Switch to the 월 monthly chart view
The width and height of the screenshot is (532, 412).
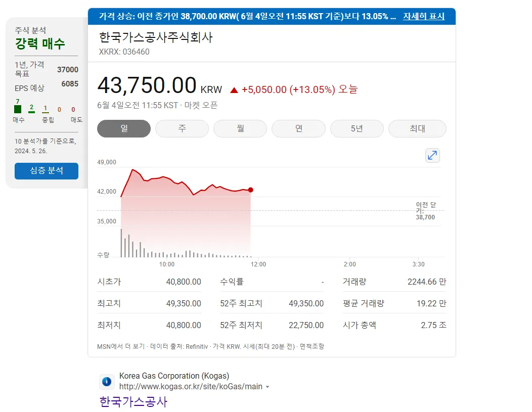tap(240, 128)
